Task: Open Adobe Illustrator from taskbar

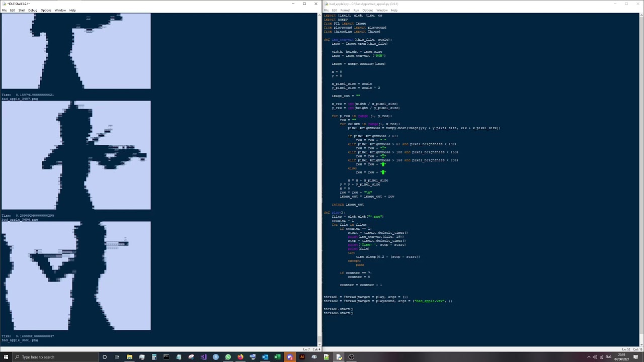Action: point(302,357)
